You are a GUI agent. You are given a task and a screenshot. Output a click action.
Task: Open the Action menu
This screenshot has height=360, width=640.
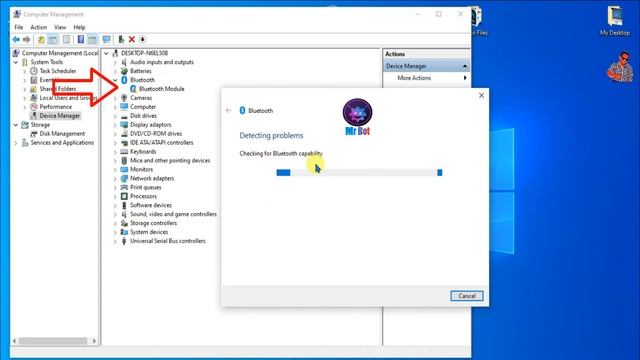tap(39, 27)
